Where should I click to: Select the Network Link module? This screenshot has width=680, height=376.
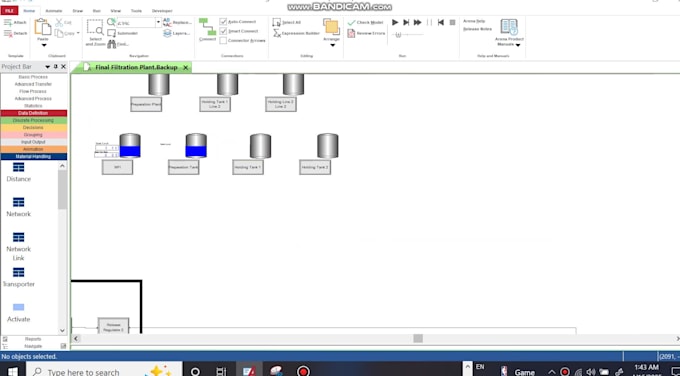(19, 246)
